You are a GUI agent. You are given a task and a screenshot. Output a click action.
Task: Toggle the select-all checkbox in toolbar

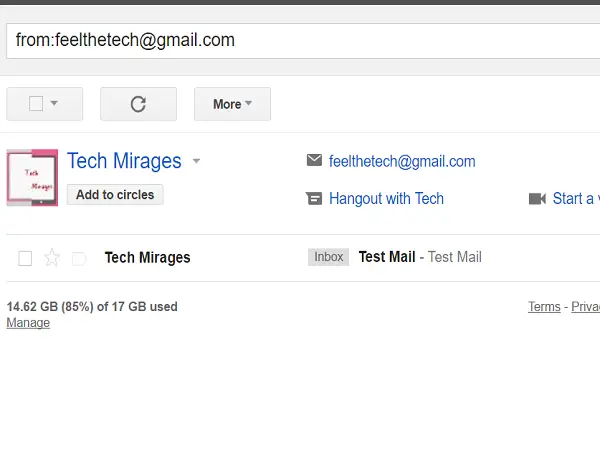(x=36, y=103)
